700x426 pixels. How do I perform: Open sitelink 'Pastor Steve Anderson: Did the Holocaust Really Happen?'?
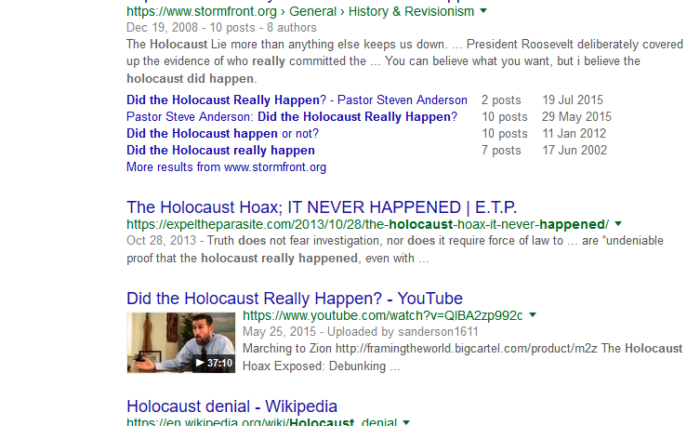click(292, 117)
